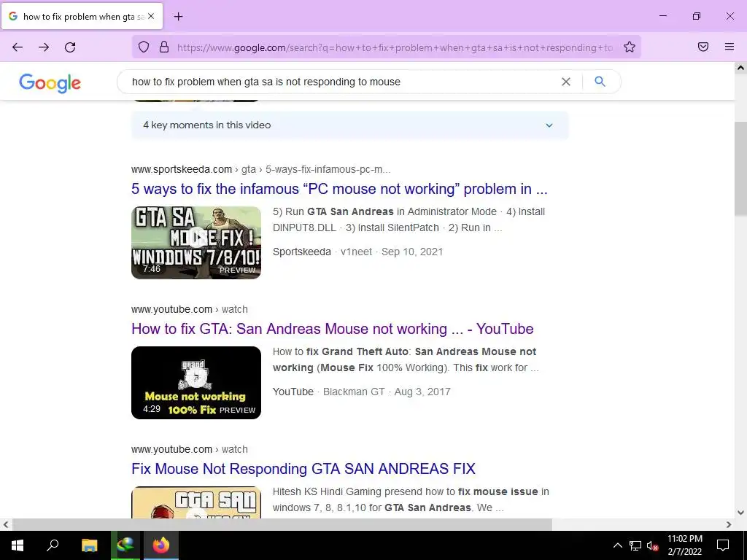Click the horizontal scroll right arrow
This screenshot has width=747, height=560.
tap(729, 524)
